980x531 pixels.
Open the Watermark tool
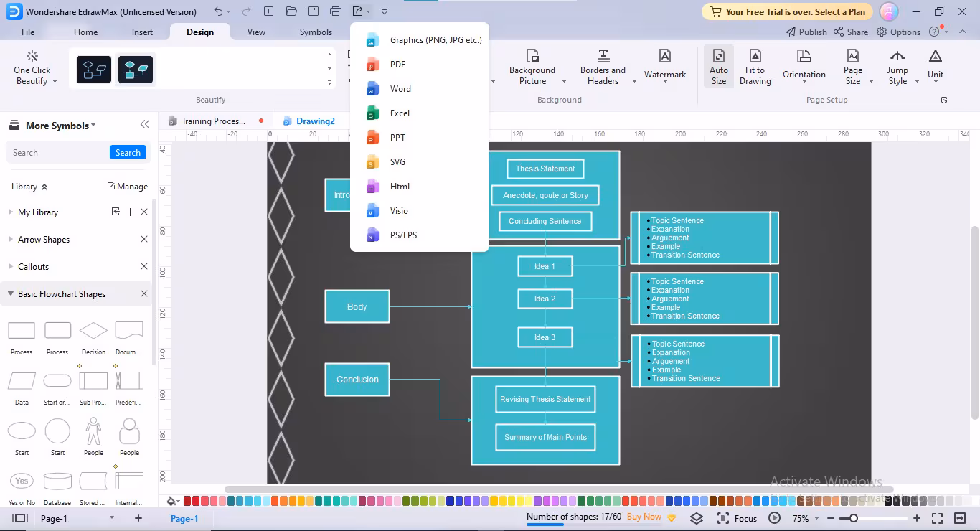665,64
